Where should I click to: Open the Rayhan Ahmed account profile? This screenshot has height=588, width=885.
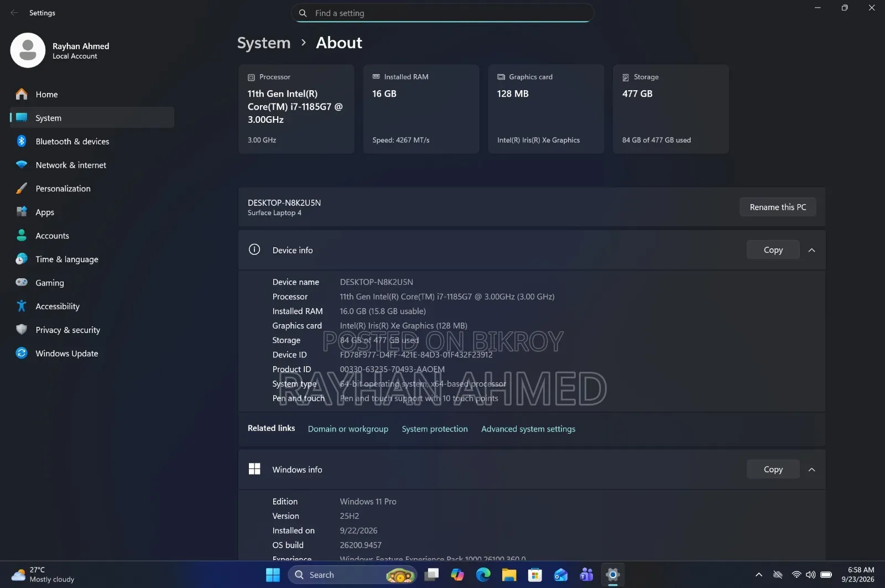(61, 50)
